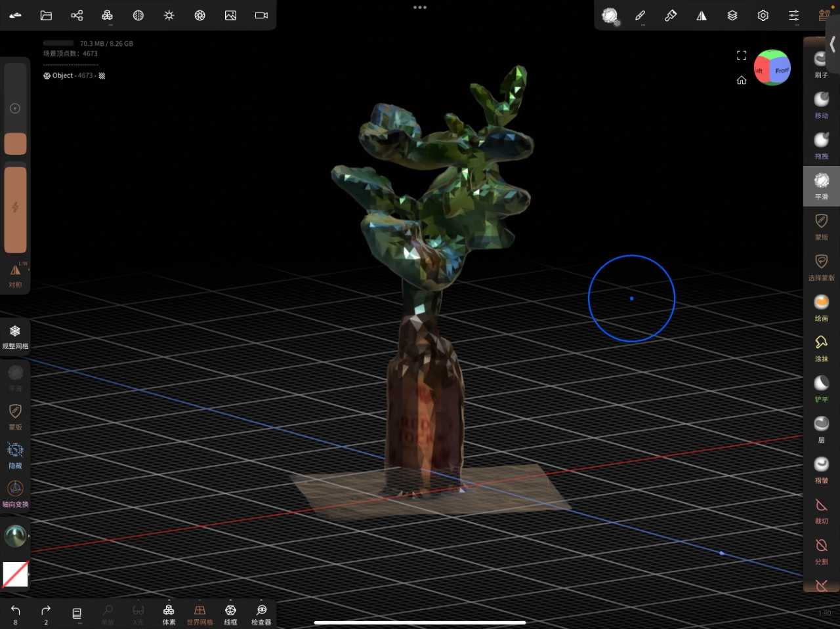Activate 轴向变换 (Gizmo) in left sidebar
Screen dimensions: 840x629
[x=14, y=493]
